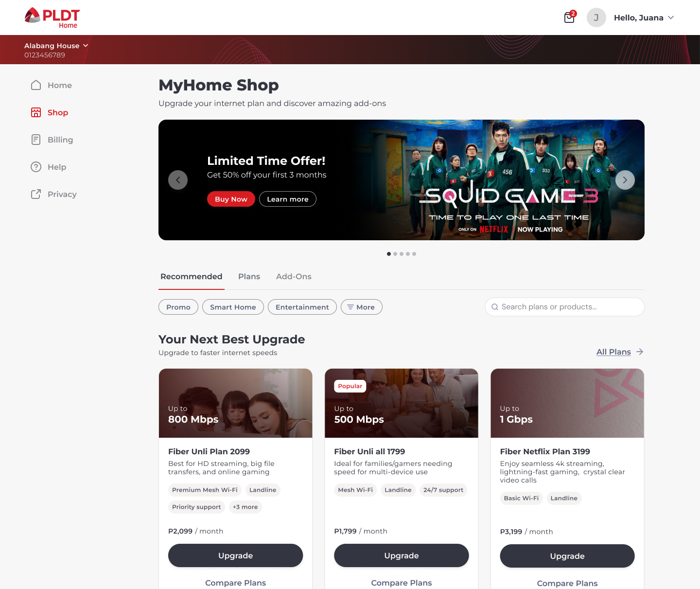Select the fifth carousel dot
This screenshot has height=589, width=700.
click(414, 254)
